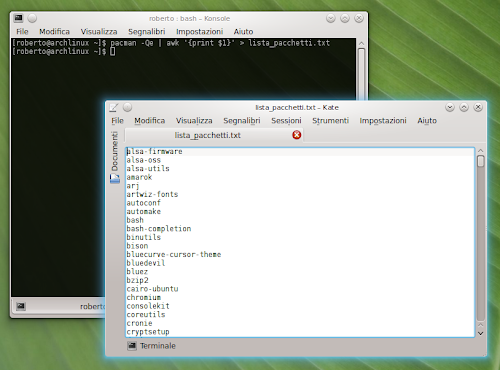Click the line alsa-firmware in Kate

click(x=154, y=152)
